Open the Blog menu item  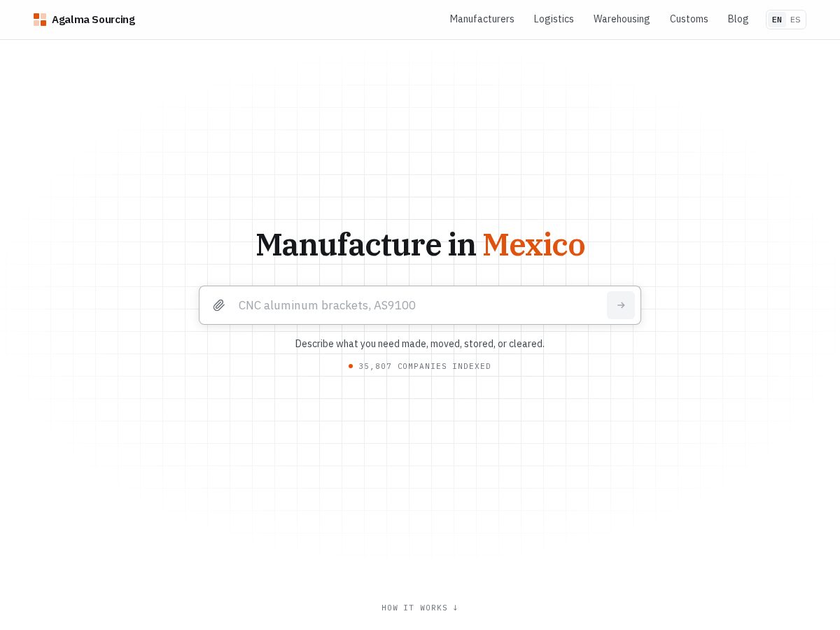click(x=738, y=19)
